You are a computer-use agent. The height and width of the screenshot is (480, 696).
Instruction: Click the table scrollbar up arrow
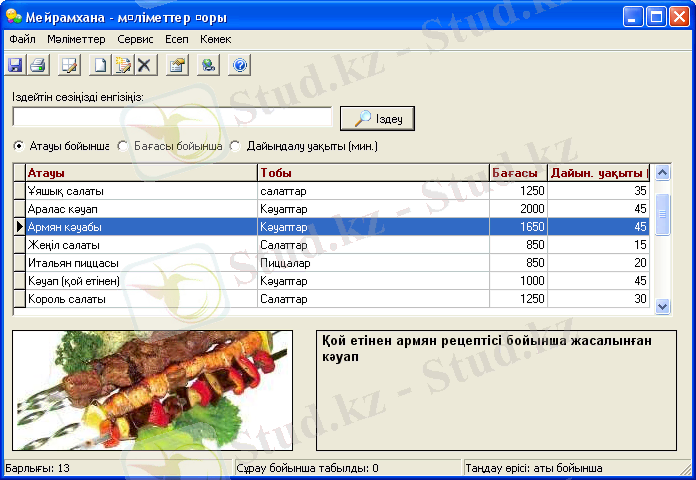[662, 172]
